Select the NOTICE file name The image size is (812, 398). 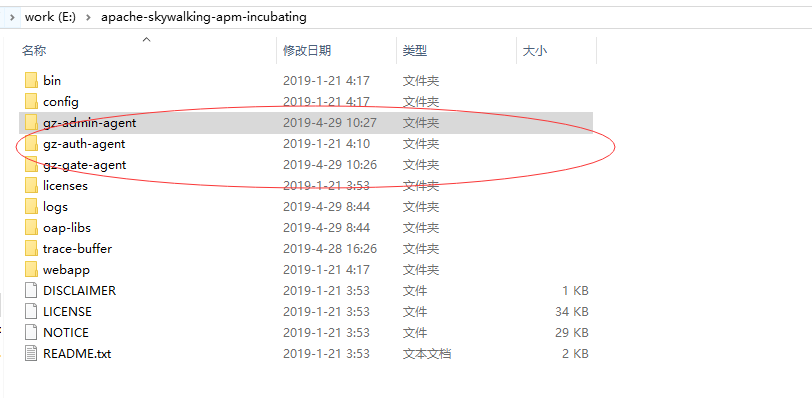[x=66, y=332]
